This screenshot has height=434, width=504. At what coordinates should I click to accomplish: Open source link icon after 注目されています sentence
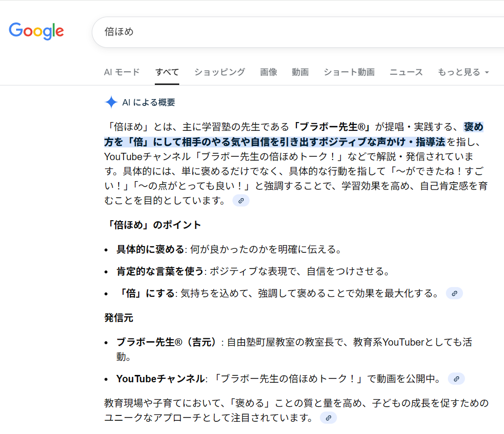[329, 418]
